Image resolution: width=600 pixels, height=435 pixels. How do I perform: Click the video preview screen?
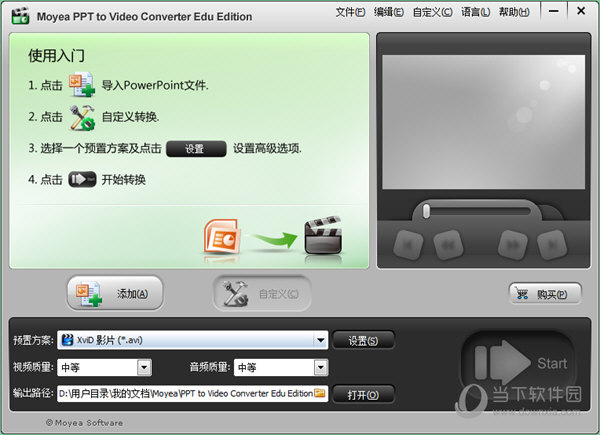pyautogui.click(x=484, y=122)
